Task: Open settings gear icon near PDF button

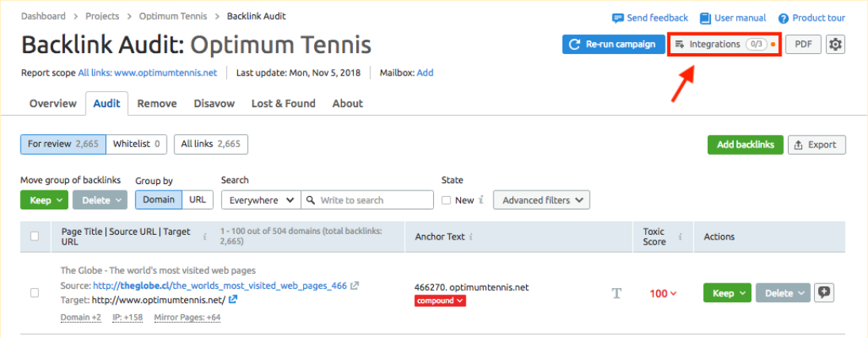Action: pos(835,44)
